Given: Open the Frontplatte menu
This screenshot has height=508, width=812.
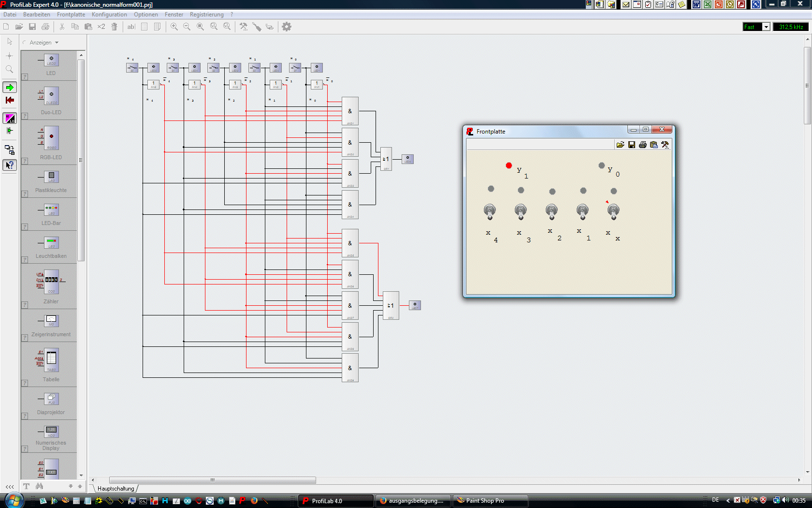Looking at the screenshot, I should coord(71,15).
